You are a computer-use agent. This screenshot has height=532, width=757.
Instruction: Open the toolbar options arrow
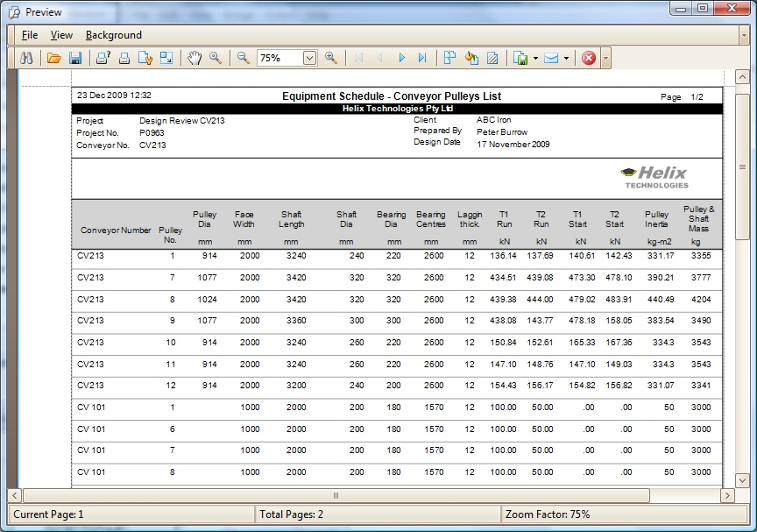605,59
